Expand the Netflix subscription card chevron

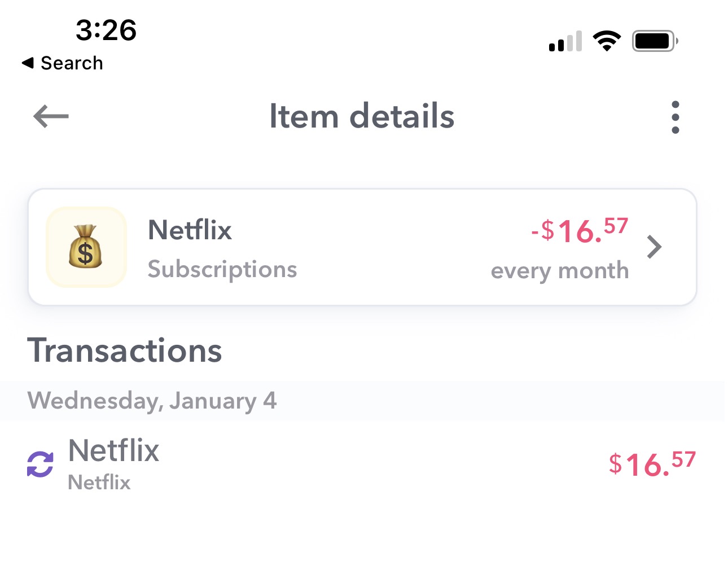point(654,247)
